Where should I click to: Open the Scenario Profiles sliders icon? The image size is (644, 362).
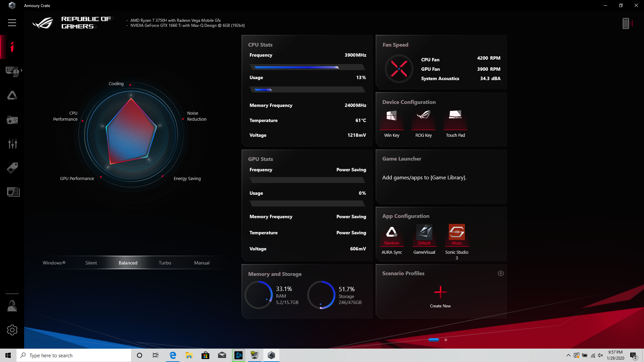click(x=12, y=144)
